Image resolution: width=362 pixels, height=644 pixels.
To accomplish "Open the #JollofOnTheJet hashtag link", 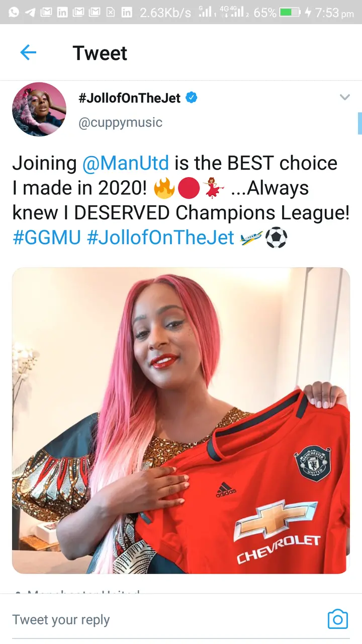I will pos(161,237).
